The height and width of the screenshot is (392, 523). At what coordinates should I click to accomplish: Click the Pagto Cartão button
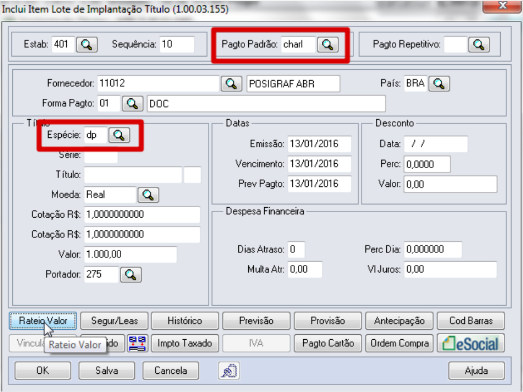328,344
